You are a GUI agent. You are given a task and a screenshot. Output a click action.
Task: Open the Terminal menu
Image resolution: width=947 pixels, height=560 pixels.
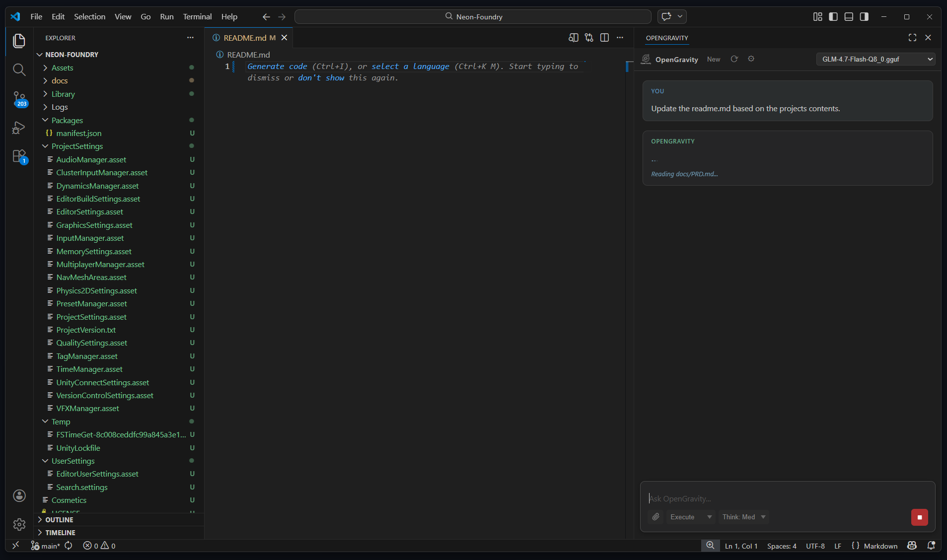pyautogui.click(x=197, y=16)
